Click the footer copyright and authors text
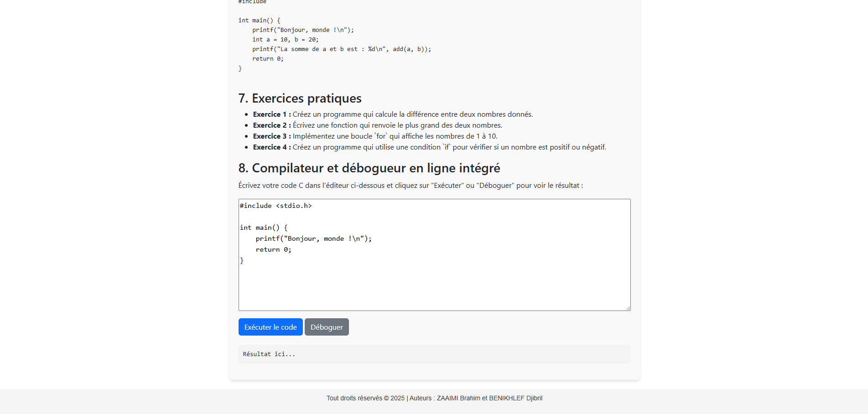The height and width of the screenshot is (414, 868). click(434, 398)
